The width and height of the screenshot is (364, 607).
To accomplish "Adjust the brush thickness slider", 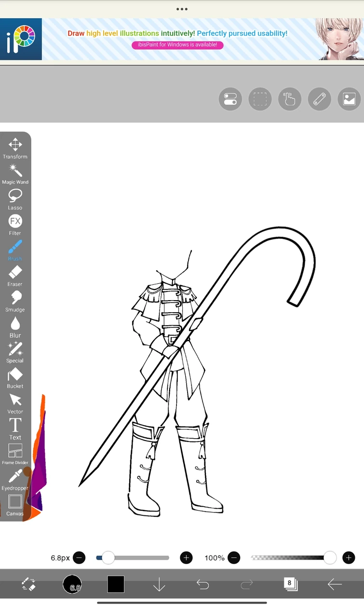I will click(x=133, y=558).
